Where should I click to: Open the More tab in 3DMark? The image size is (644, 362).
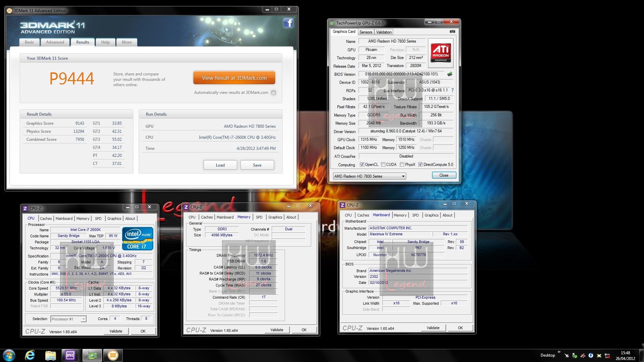point(127,42)
